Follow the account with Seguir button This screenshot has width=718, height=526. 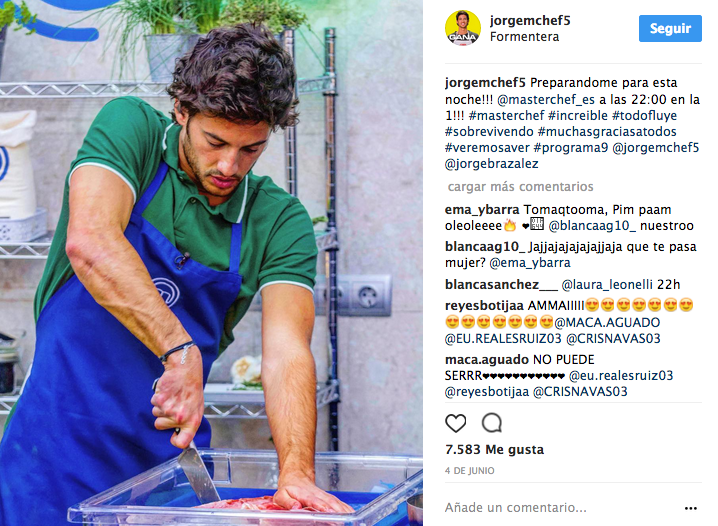tap(670, 28)
